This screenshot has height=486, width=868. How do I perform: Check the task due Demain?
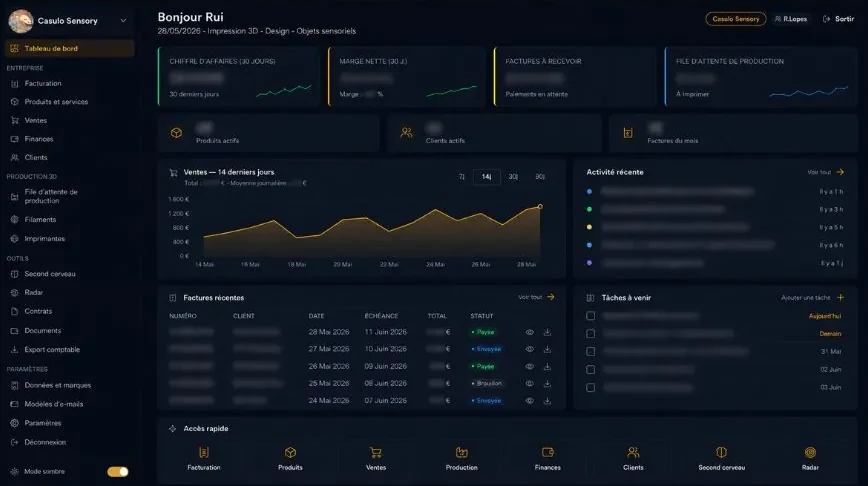[x=591, y=333]
